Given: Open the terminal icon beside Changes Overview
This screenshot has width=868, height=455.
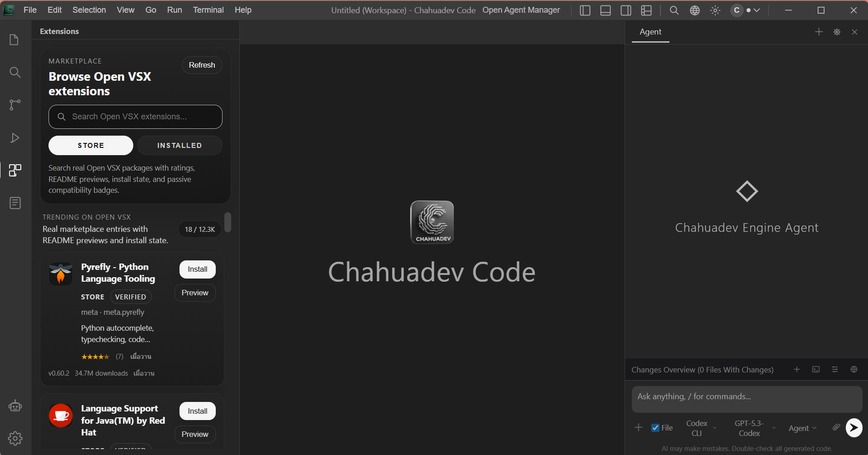Looking at the screenshot, I should tap(815, 369).
